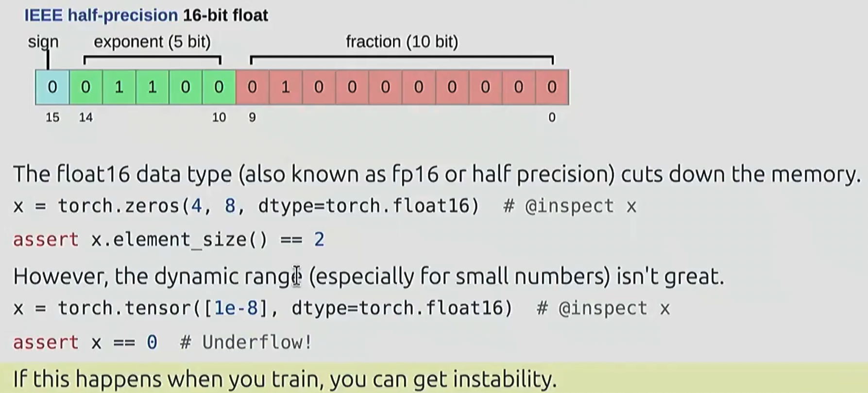Click the "# Underflow!" comment
The height and width of the screenshot is (393, 868).
[246, 343]
